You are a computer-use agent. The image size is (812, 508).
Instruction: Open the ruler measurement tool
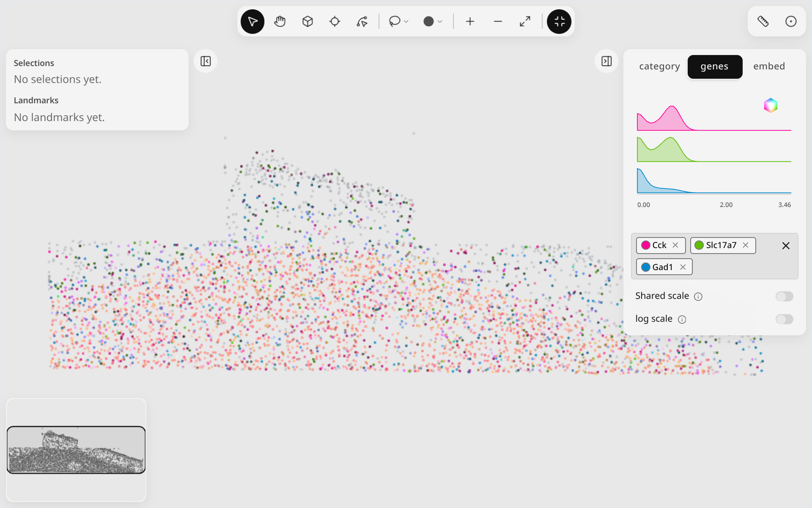(763, 22)
